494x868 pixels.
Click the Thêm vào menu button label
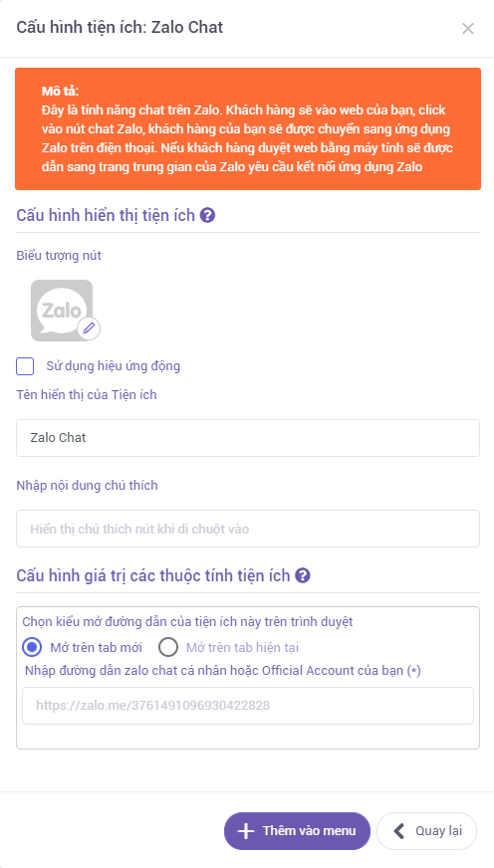coord(309,831)
